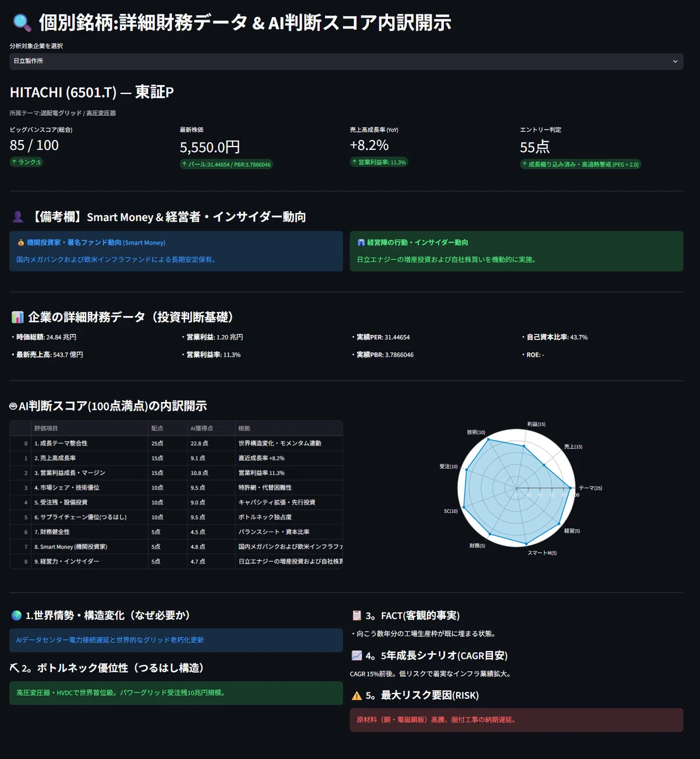Click the 55点 entry judgment value
Screen dimensions: 700x759
pyautogui.click(x=535, y=148)
